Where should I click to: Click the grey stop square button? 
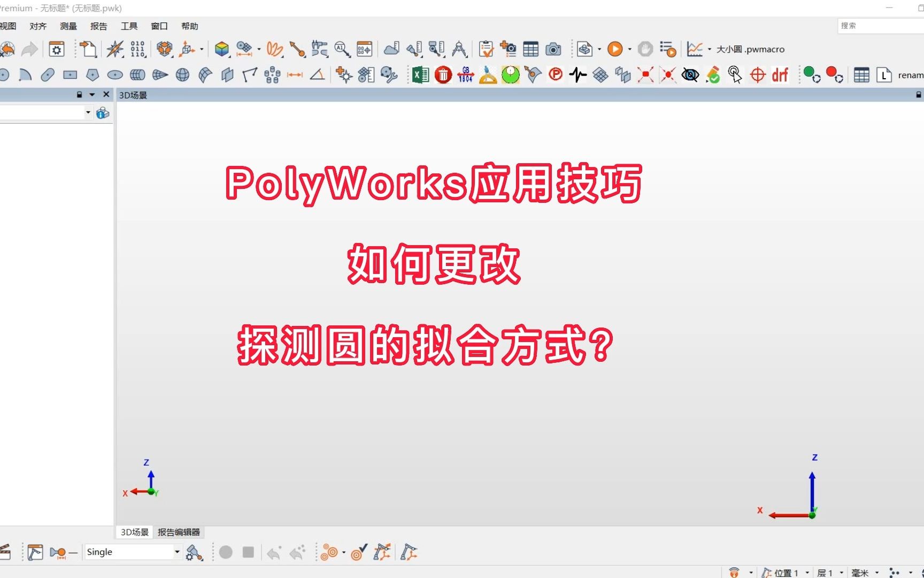tap(248, 552)
